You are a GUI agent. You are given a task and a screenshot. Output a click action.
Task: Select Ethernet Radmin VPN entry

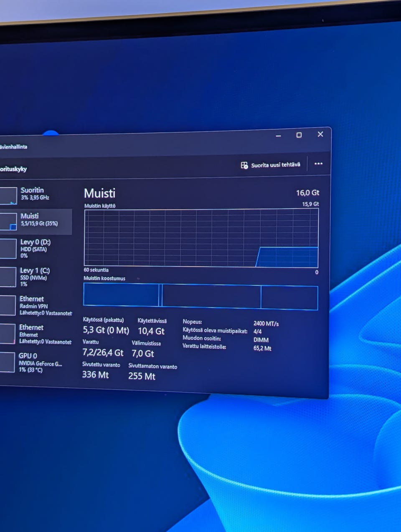point(36,305)
